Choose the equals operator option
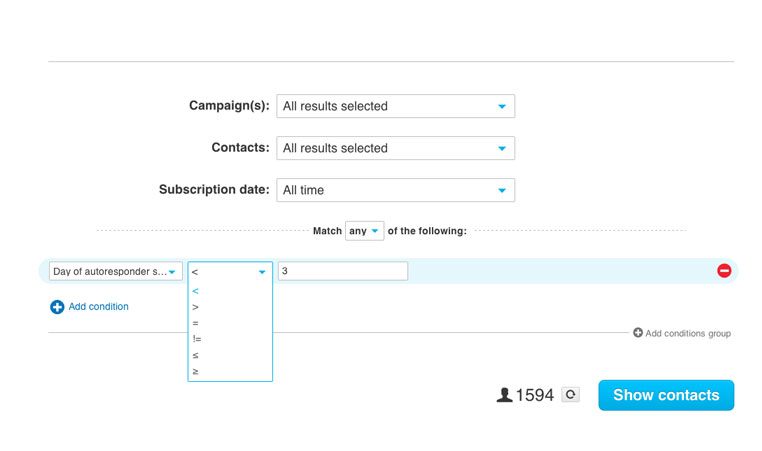 pos(195,323)
